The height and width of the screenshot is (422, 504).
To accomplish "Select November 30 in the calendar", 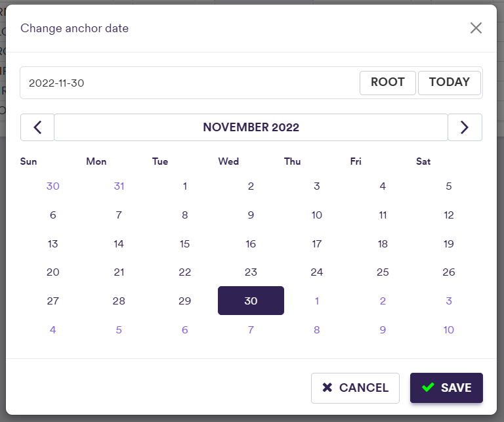I will (x=251, y=301).
